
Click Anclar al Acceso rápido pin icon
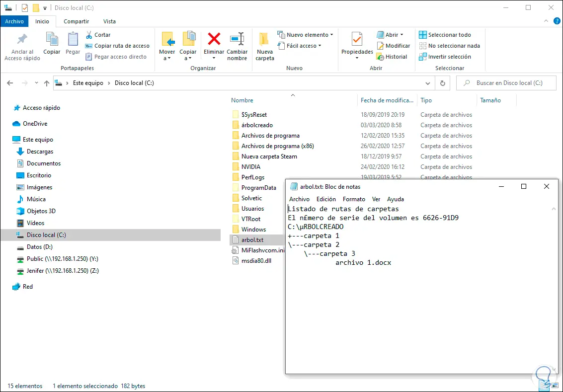(22, 39)
